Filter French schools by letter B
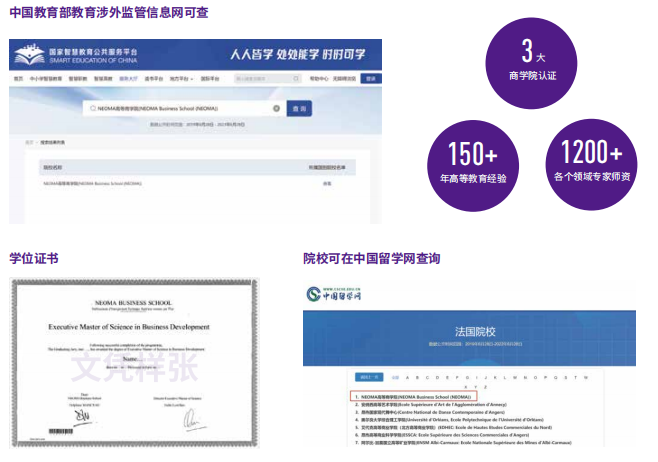The height and width of the screenshot is (462, 658). point(417,377)
